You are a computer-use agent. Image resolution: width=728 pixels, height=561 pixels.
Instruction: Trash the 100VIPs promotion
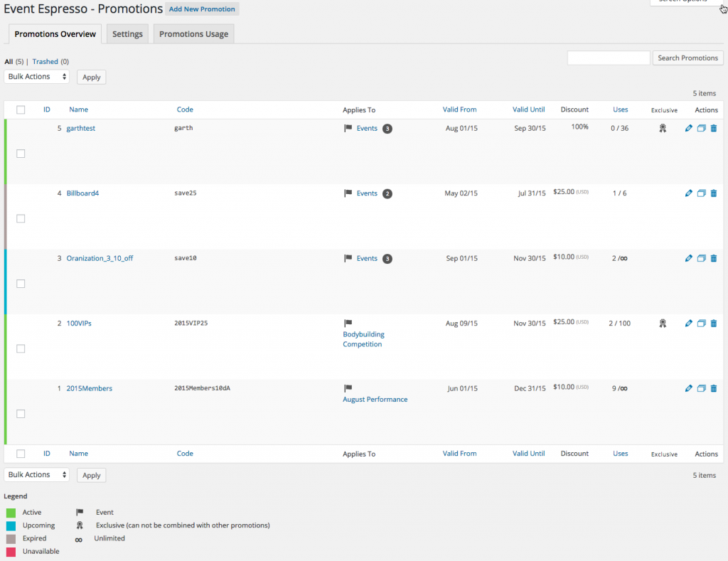714,324
